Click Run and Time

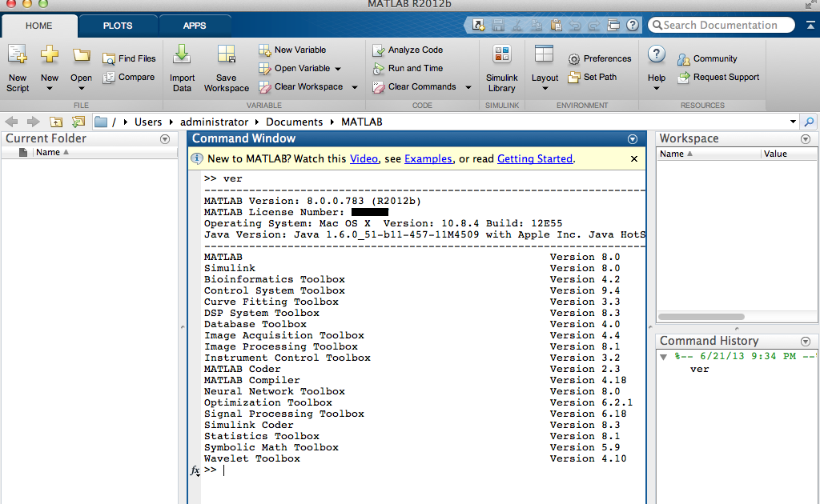[408, 69]
